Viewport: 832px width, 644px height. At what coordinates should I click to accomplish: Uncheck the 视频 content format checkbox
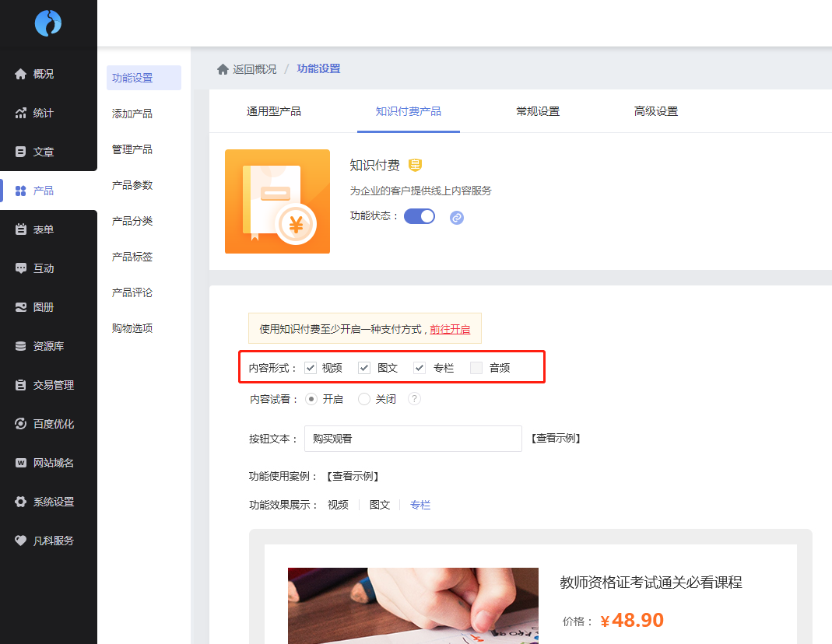[x=311, y=368]
